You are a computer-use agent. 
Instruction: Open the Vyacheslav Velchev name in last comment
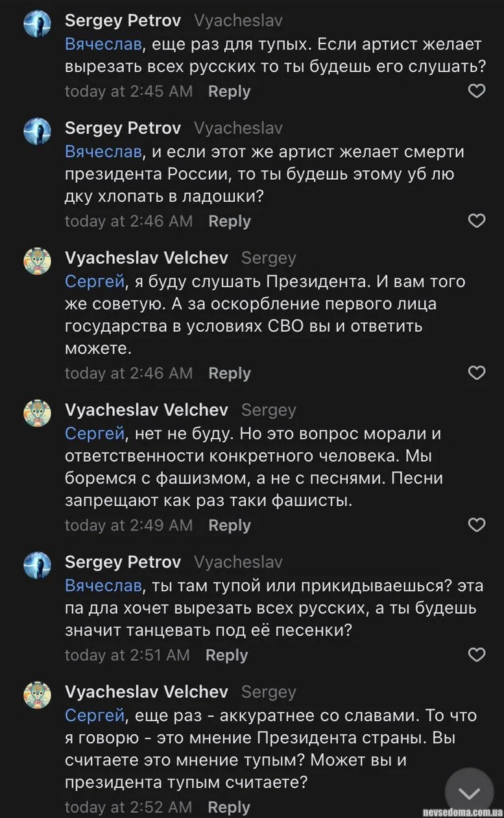click(146, 691)
